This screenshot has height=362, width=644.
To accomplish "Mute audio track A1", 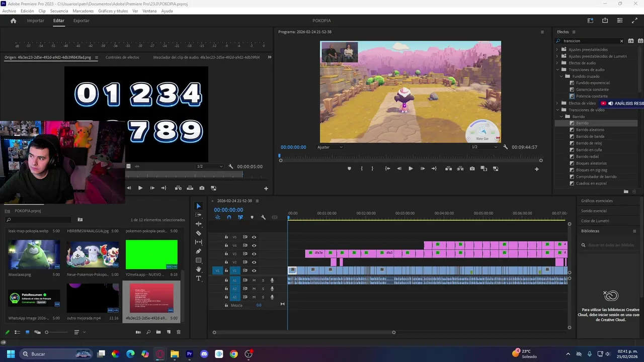I will tap(254, 280).
